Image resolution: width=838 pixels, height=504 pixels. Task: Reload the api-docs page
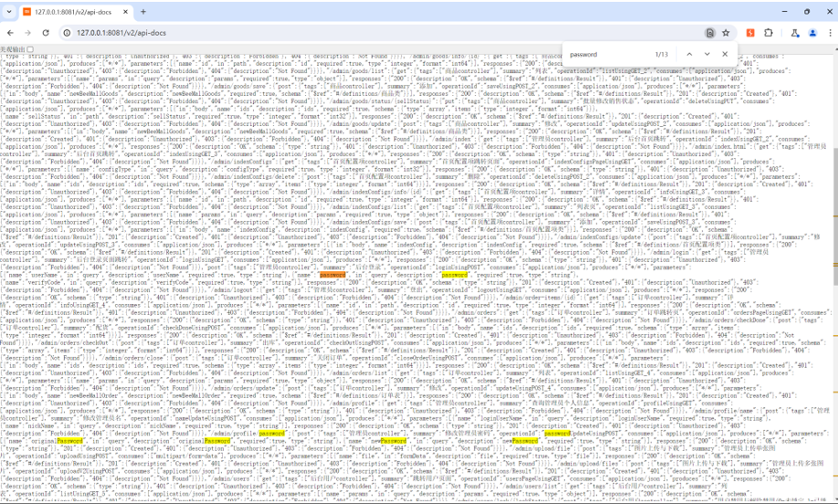(x=46, y=33)
